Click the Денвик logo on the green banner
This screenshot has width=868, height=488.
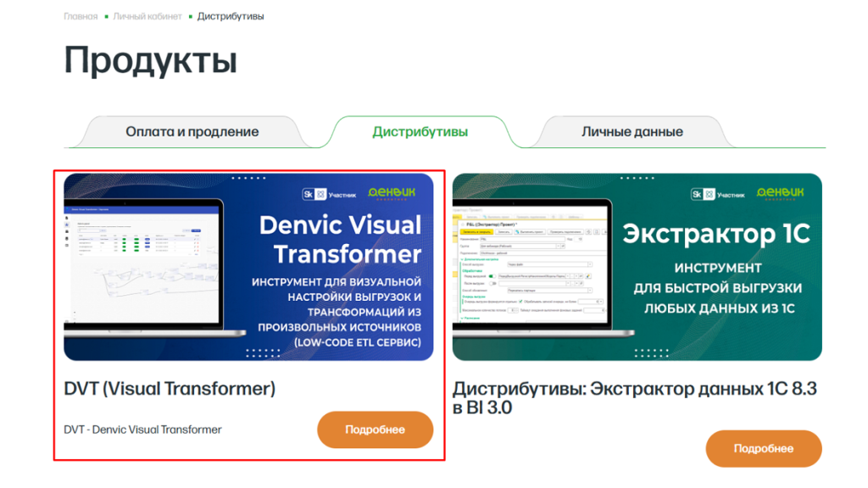pos(780,193)
